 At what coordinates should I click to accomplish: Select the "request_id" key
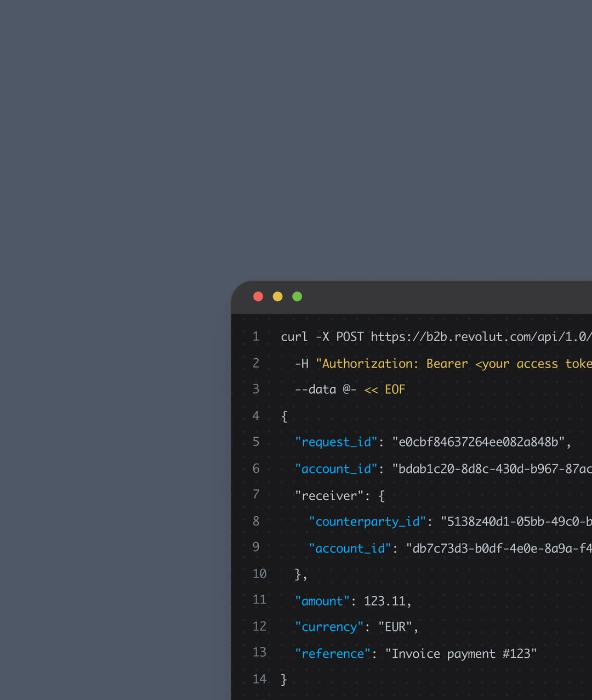[336, 442]
